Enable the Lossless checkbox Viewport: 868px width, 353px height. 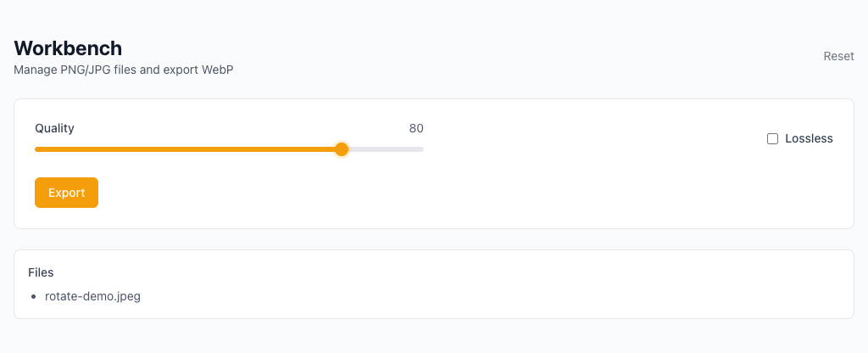(x=772, y=138)
